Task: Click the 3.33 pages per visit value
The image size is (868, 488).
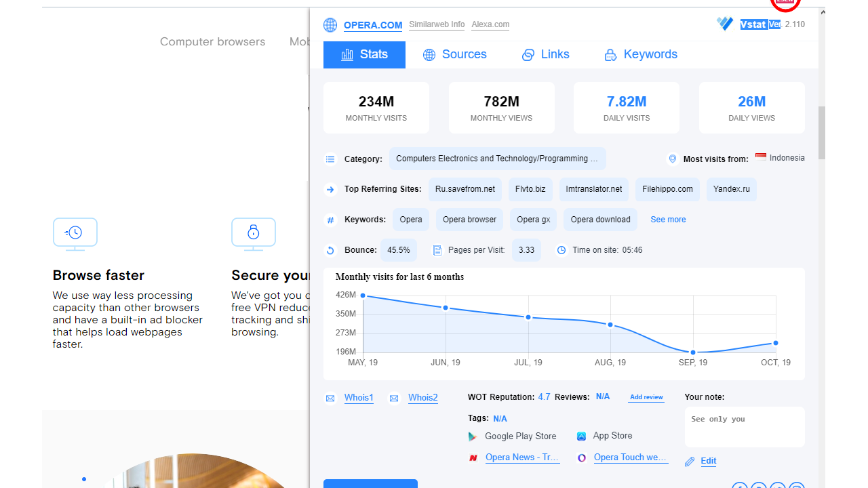Action: [526, 250]
